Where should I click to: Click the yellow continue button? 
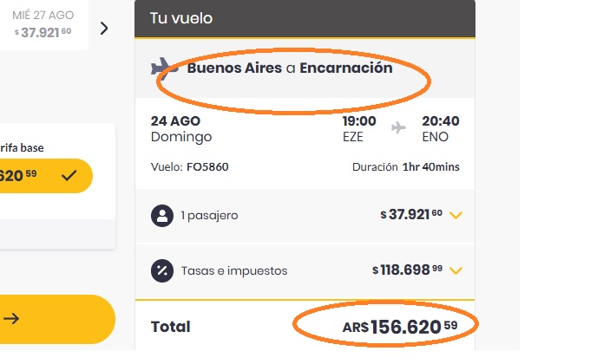[x=57, y=319]
